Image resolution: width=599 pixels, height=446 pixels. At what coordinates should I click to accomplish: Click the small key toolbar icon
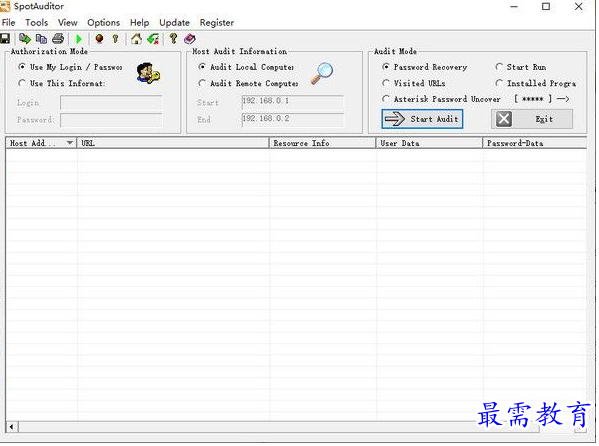(115, 39)
